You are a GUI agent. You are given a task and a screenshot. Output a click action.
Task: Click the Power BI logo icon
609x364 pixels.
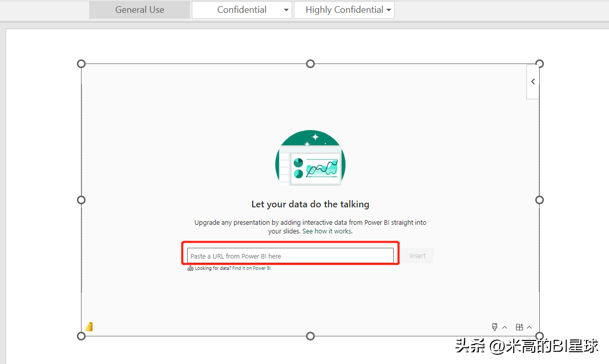pyautogui.click(x=89, y=327)
